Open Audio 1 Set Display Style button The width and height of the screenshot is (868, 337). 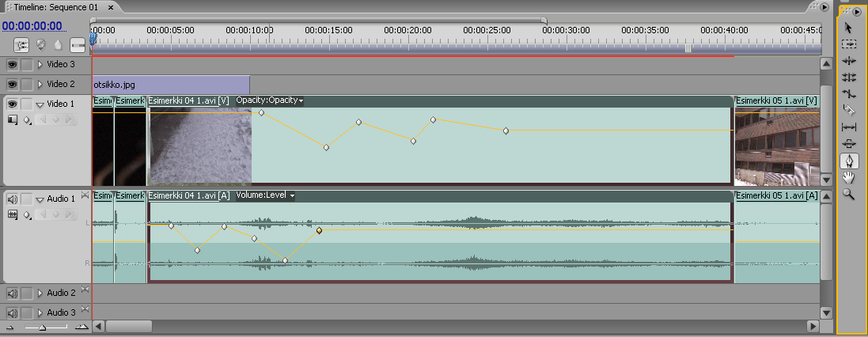12,214
